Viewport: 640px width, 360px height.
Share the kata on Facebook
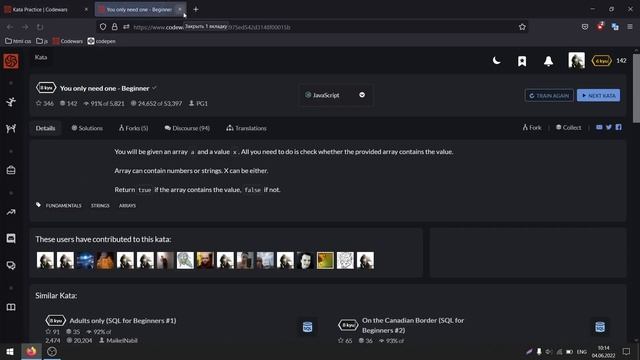click(x=618, y=127)
